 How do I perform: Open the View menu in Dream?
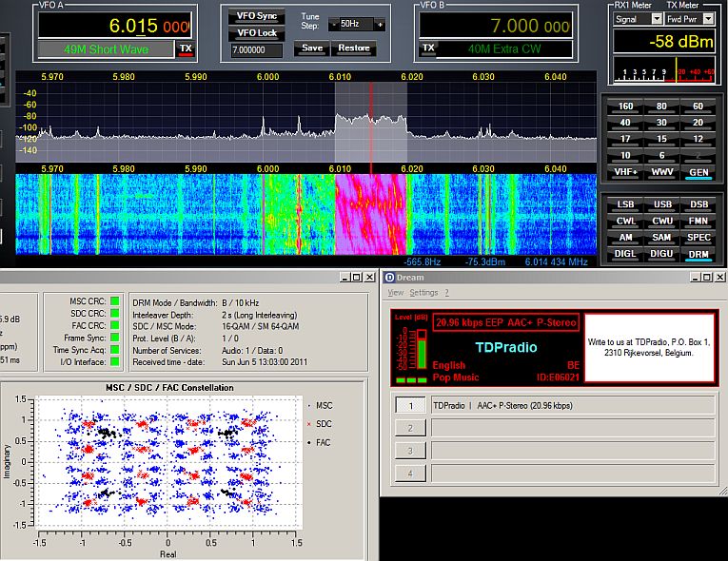coord(395,293)
